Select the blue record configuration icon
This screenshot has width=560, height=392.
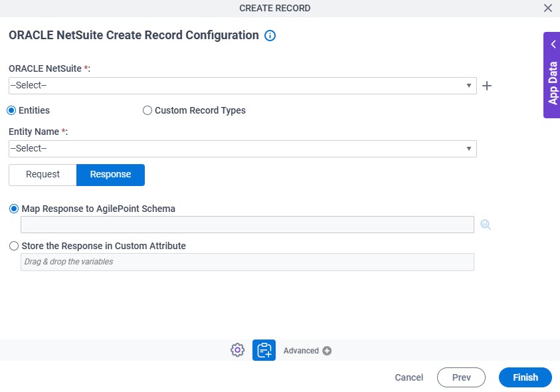[x=264, y=350]
